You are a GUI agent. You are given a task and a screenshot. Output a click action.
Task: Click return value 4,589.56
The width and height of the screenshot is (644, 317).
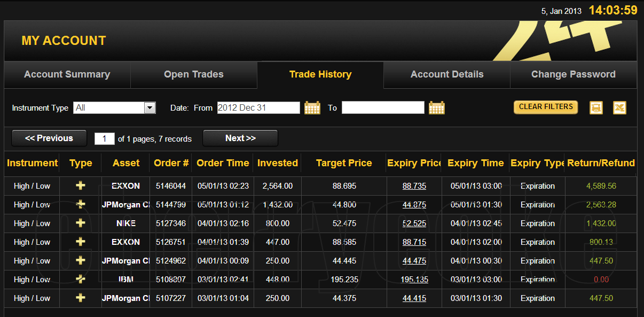[601, 186]
